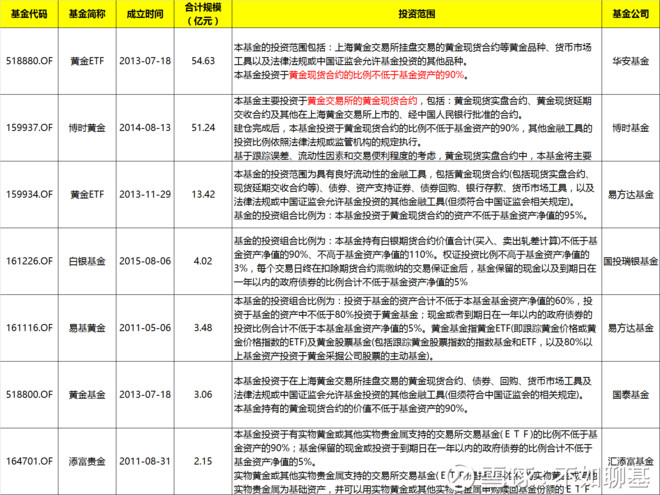Click fund name 添富贵金

tap(87, 461)
